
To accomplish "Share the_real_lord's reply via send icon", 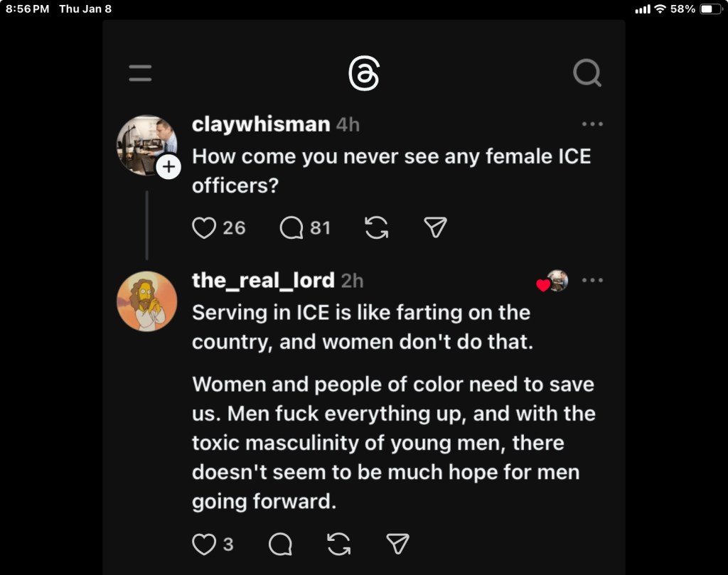I will pos(397,544).
